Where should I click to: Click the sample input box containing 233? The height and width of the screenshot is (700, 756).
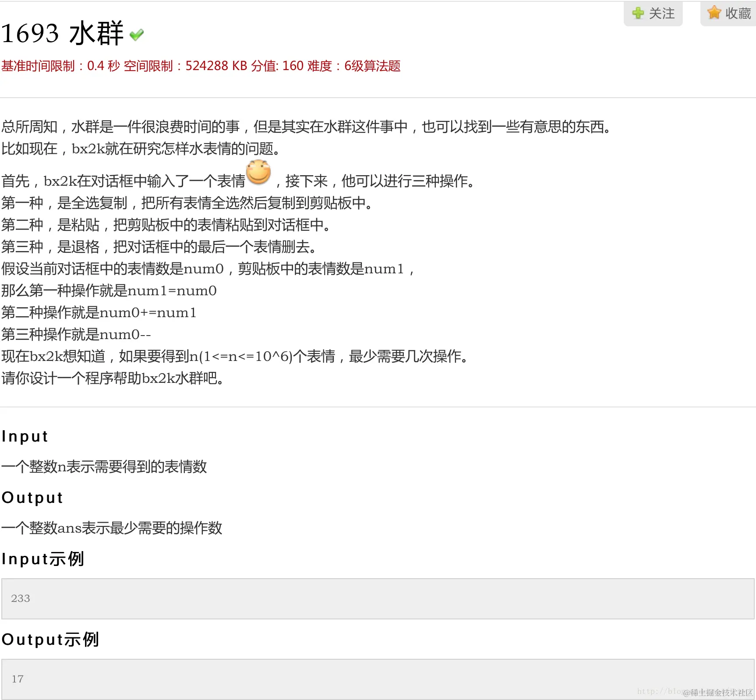[378, 598]
